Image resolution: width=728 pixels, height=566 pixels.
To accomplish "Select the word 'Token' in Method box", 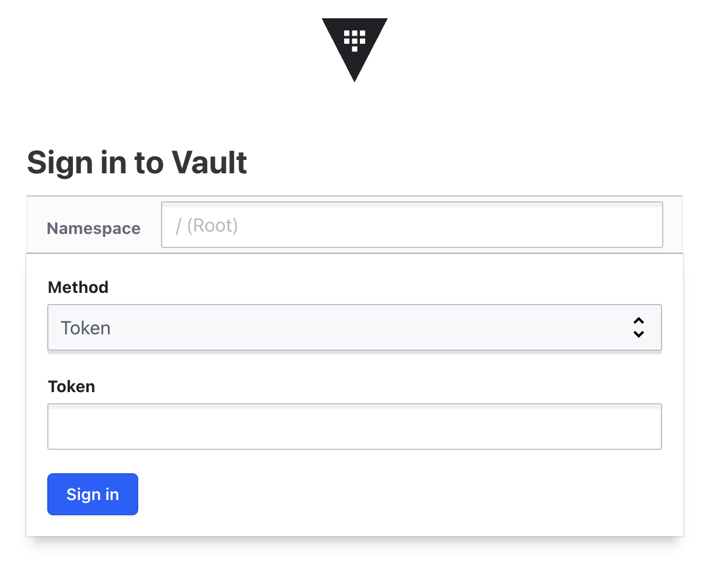I will (x=86, y=328).
